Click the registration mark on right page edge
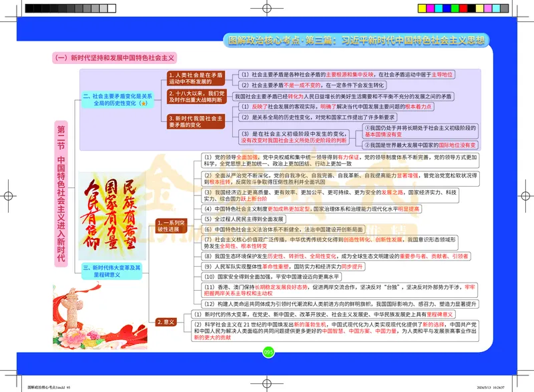This screenshot has width=534, height=392. [525, 196]
